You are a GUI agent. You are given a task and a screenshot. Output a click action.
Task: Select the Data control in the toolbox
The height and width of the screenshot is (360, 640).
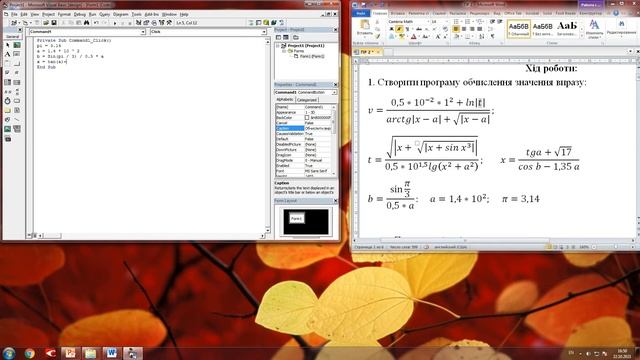click(x=17, y=129)
